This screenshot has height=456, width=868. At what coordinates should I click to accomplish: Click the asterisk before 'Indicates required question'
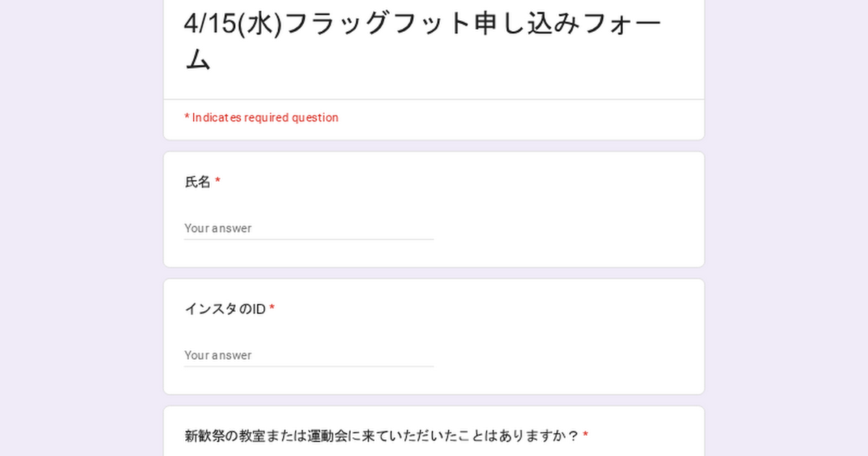pos(187,117)
